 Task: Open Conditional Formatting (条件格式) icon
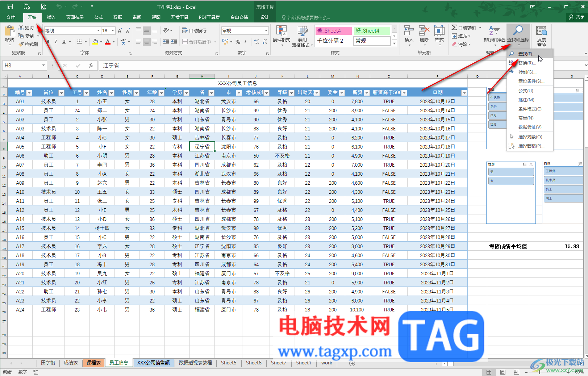282,31
